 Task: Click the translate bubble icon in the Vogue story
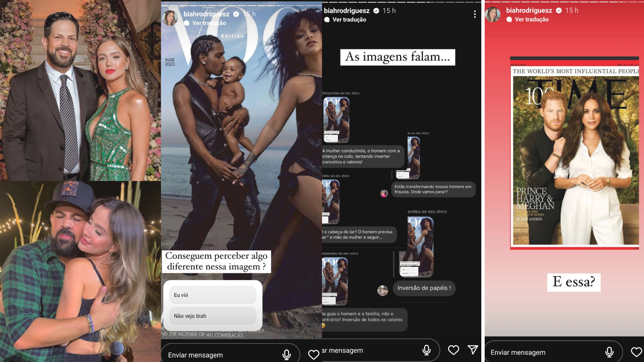pos(187,23)
